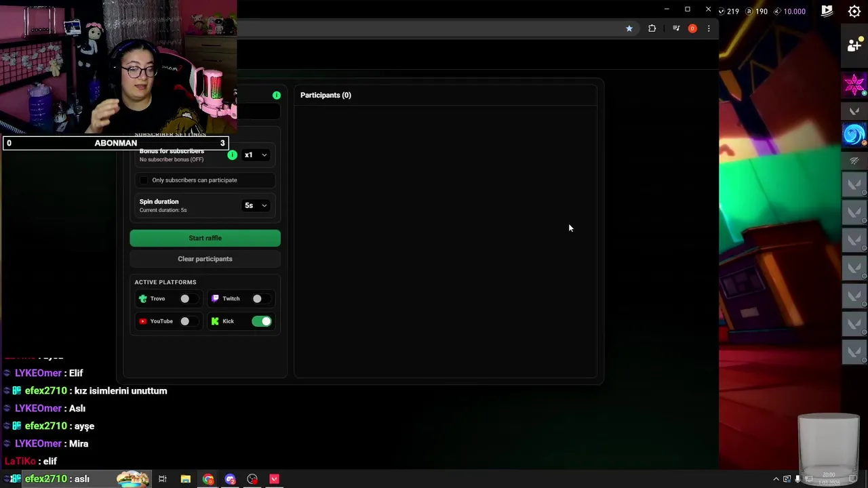
Task: Click the YouTube platform icon
Action: click(143, 321)
